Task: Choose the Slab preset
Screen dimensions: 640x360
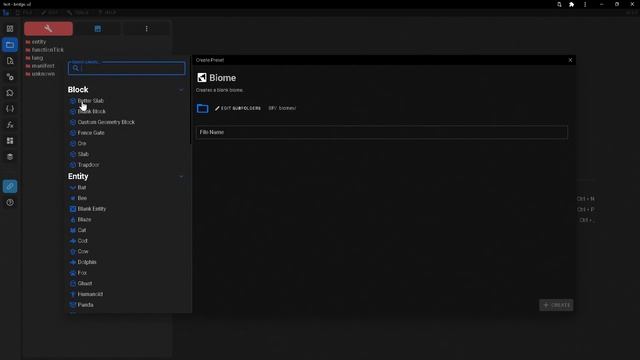Action: pyautogui.click(x=79, y=154)
